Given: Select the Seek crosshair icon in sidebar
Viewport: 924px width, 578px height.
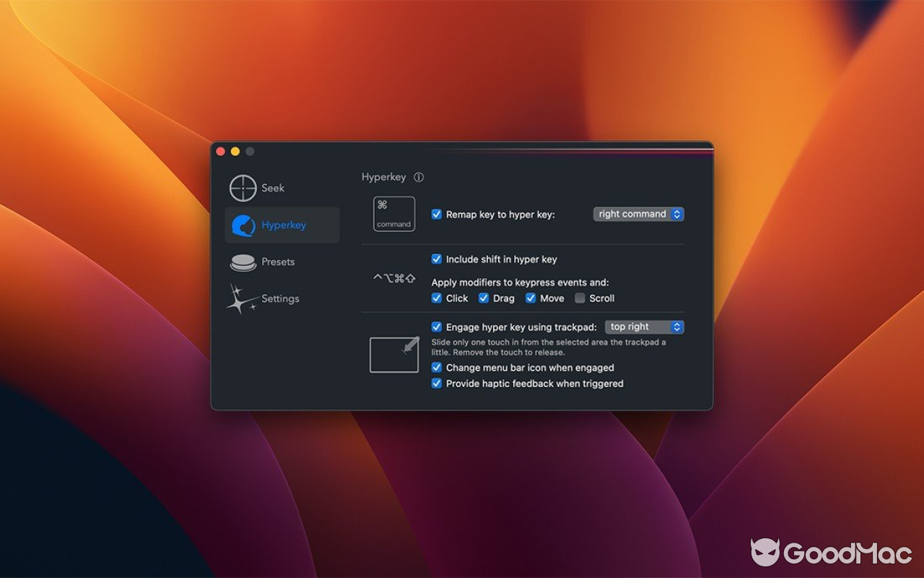Looking at the screenshot, I should point(243,188).
